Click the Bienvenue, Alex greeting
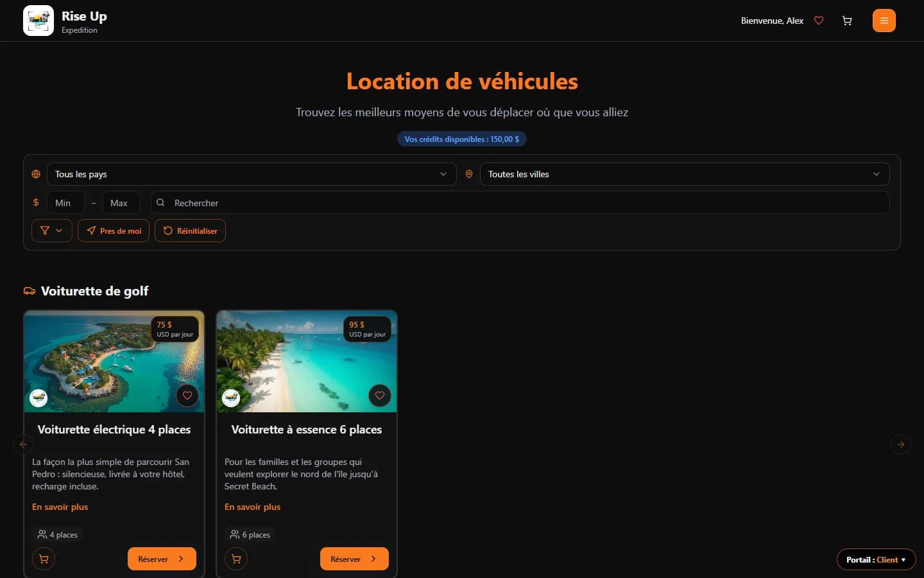Image resolution: width=924 pixels, height=578 pixels. click(x=772, y=21)
